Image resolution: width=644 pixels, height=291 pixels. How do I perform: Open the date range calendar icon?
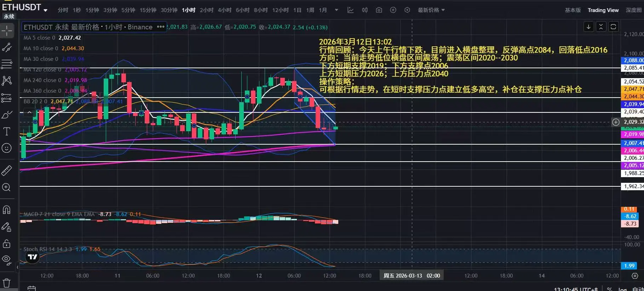coord(31,289)
